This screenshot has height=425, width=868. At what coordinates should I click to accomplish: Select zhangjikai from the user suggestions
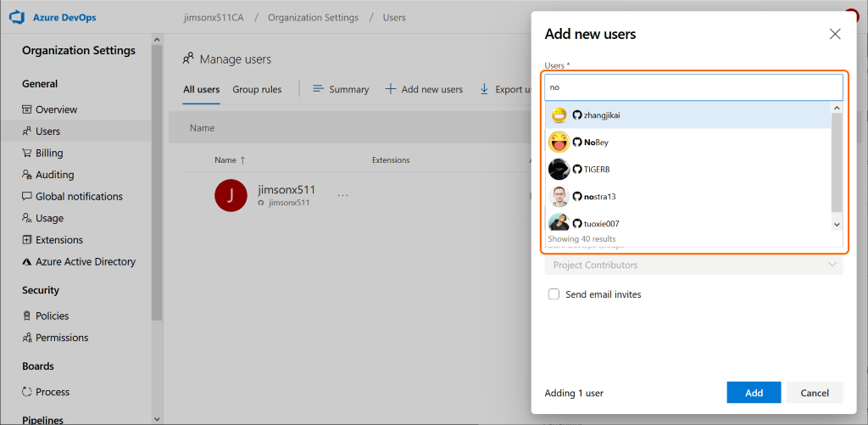coord(688,115)
